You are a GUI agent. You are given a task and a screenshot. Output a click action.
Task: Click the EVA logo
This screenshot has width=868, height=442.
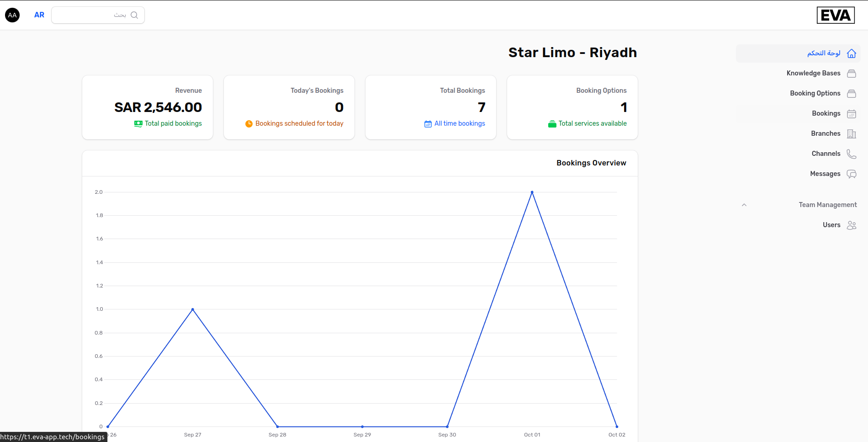[x=835, y=16]
